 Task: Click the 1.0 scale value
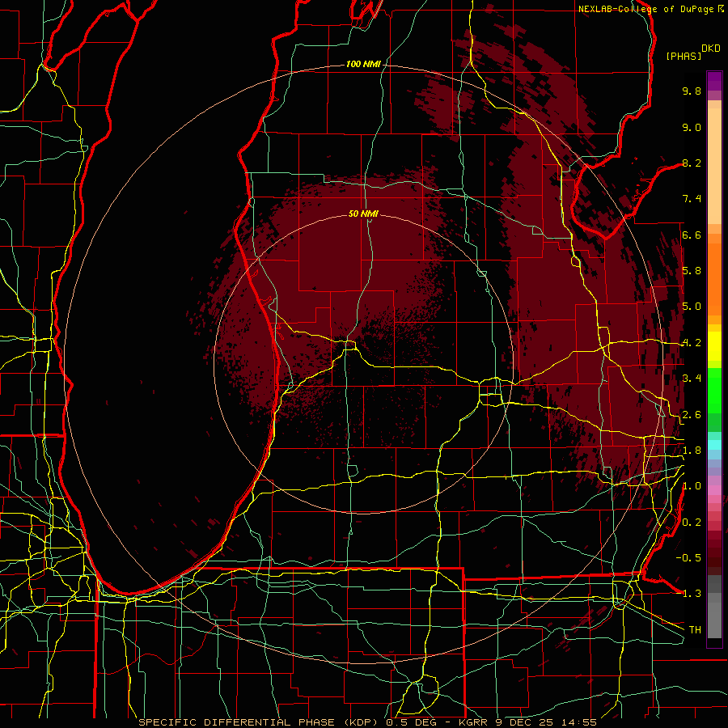[x=692, y=486]
